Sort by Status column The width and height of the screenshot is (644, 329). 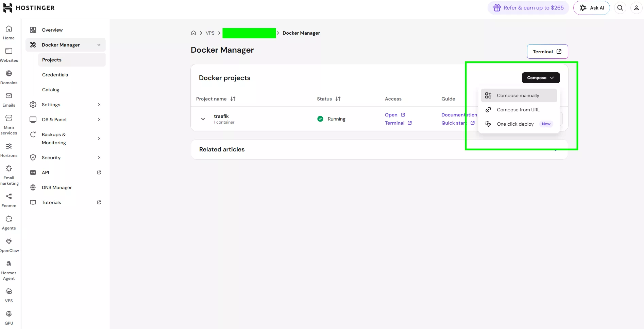click(329, 99)
